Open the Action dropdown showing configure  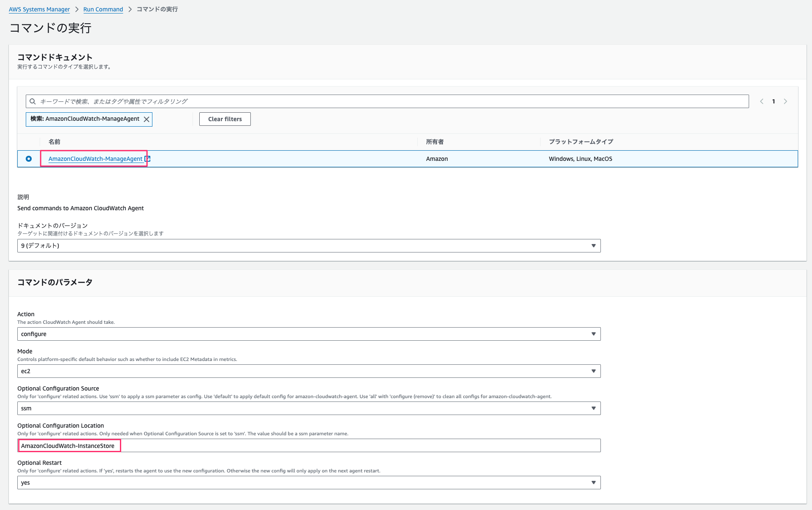[309, 334]
